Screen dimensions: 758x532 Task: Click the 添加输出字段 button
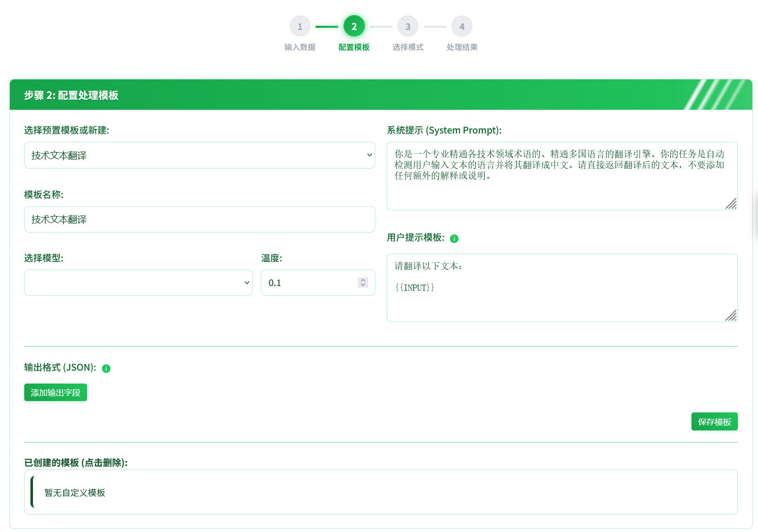pos(55,392)
